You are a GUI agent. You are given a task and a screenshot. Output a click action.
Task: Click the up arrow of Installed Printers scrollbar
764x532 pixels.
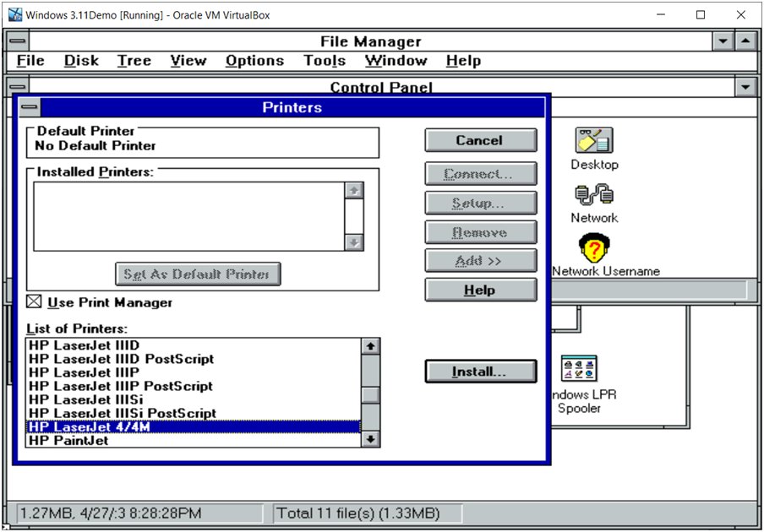354,190
